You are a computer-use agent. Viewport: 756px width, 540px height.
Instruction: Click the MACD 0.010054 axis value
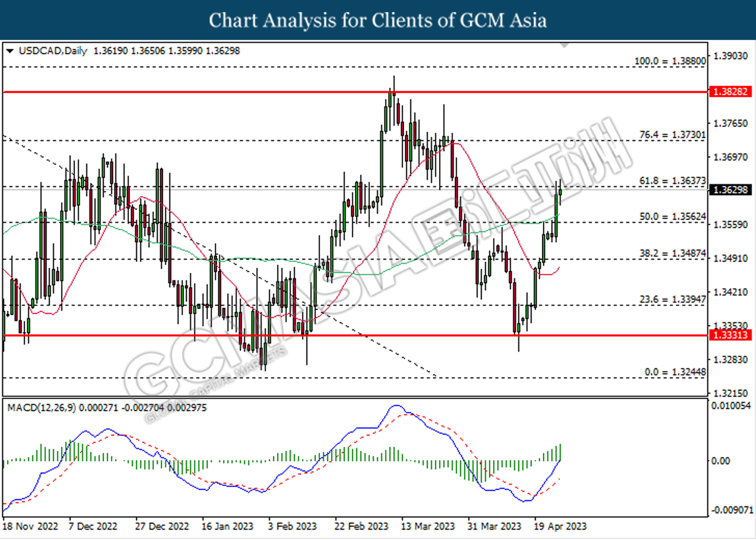point(731,406)
